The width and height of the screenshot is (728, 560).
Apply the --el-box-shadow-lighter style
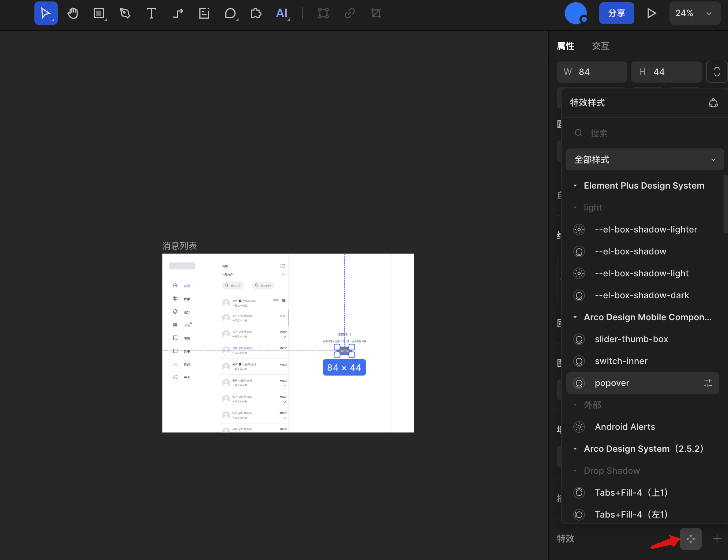click(x=643, y=230)
